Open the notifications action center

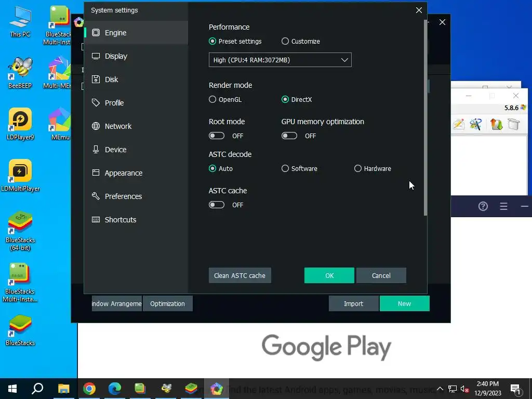point(516,389)
